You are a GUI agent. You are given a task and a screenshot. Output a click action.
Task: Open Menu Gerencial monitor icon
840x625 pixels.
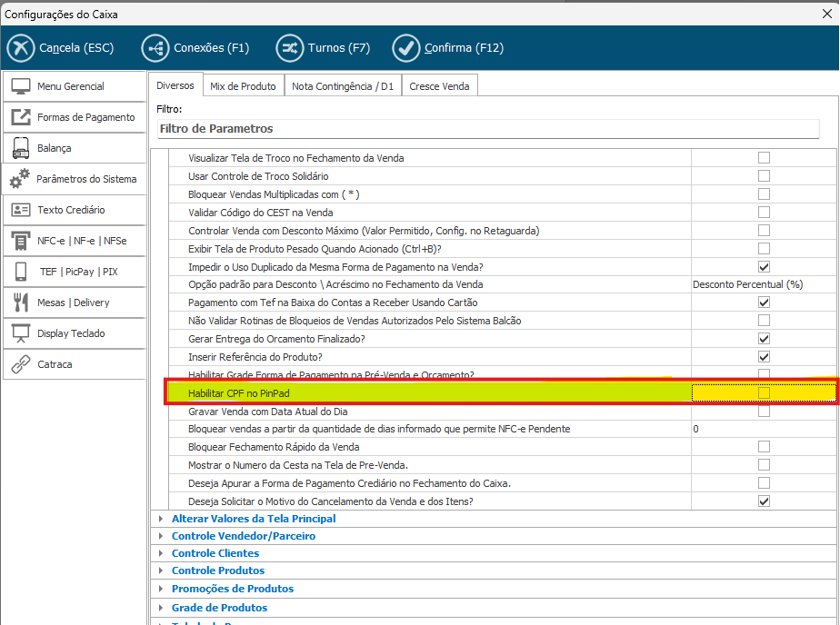pyautogui.click(x=20, y=86)
